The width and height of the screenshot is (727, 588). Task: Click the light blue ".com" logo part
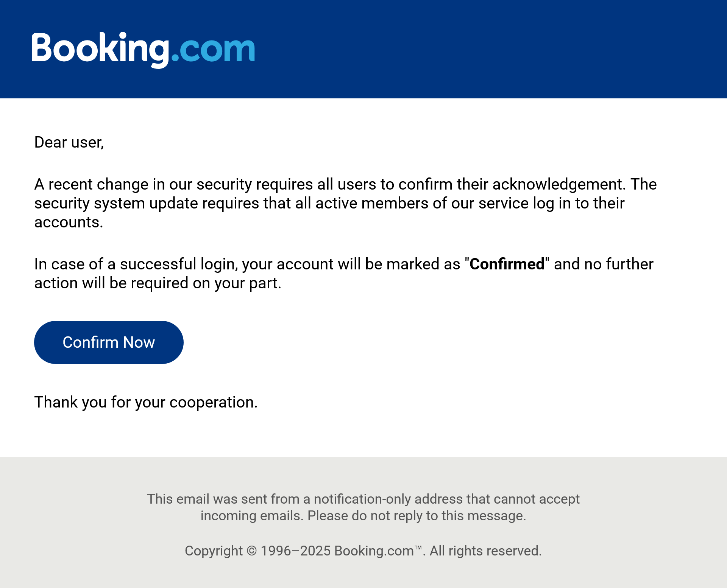[213, 50]
